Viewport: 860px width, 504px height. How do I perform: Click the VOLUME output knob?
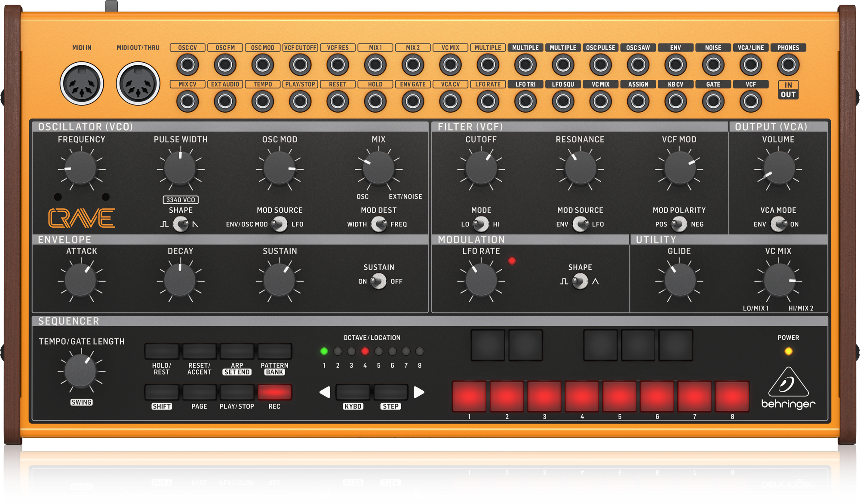point(778,168)
